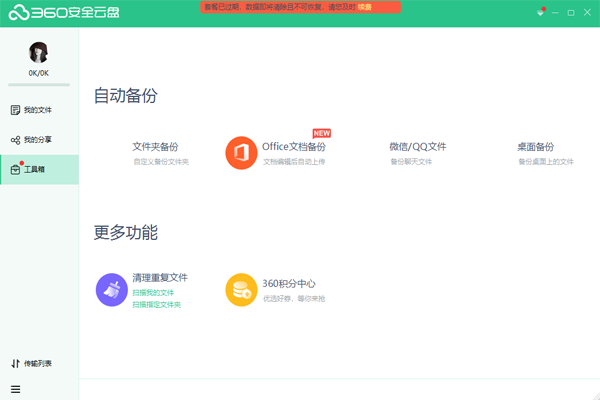Open 微信/QQ文件 backup option
The height and width of the screenshot is (400, 600).
pos(418,147)
